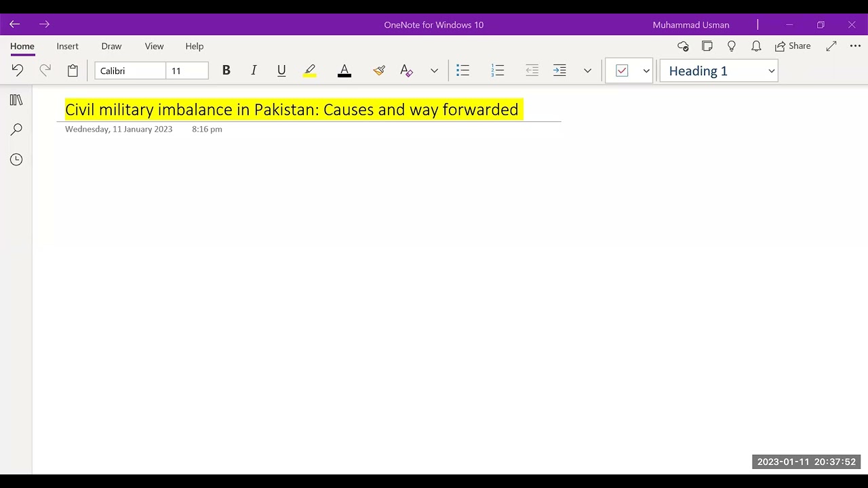The height and width of the screenshot is (488, 868).
Task: Start a bulleted list
Action: (463, 70)
